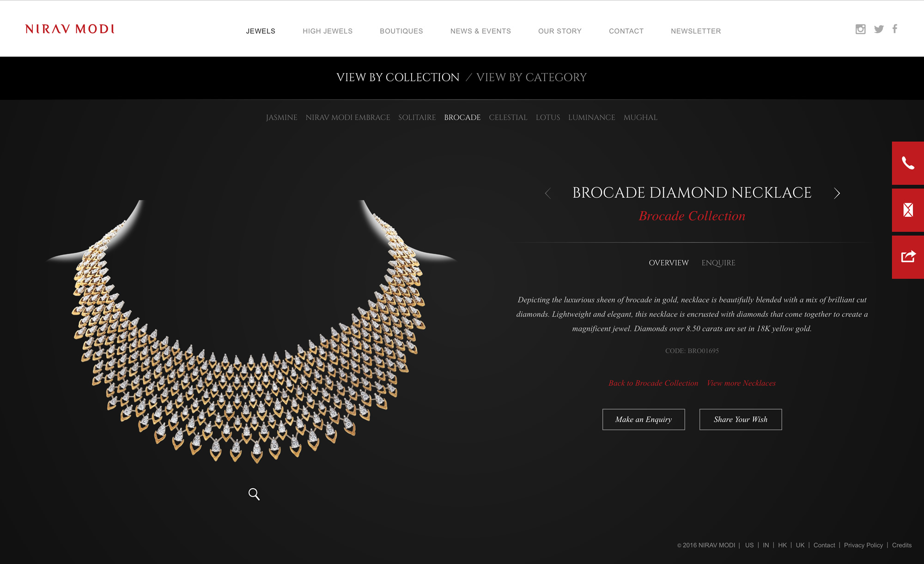
Task: Open the Privacy Policy footer link
Action: 863,545
